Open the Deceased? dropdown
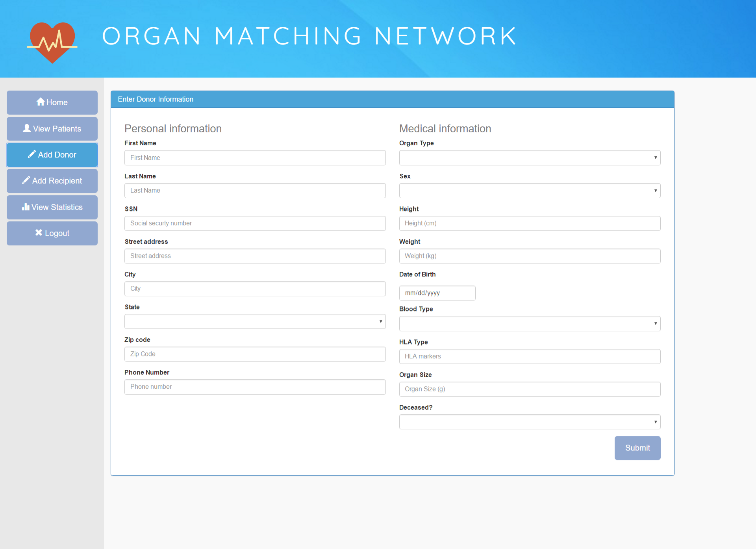This screenshot has width=756, height=549. [x=530, y=422]
